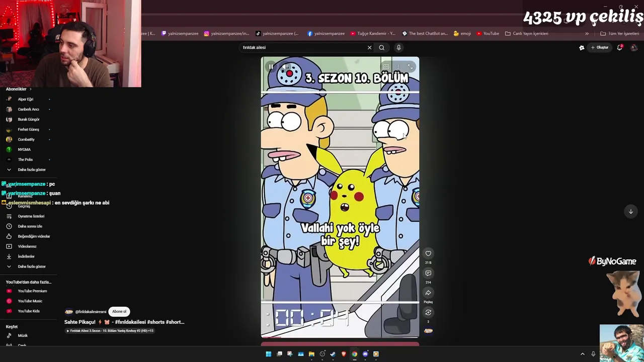644x362 pixels.
Task: Open Steam from the taskbar
Action: tap(333, 354)
